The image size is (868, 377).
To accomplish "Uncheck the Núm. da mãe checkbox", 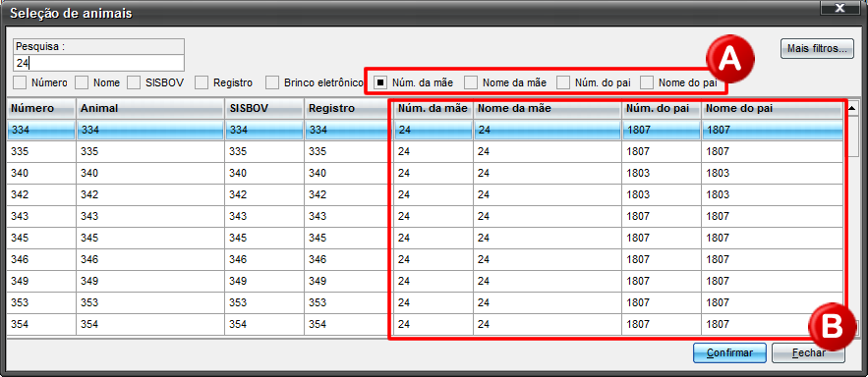I will [x=380, y=82].
